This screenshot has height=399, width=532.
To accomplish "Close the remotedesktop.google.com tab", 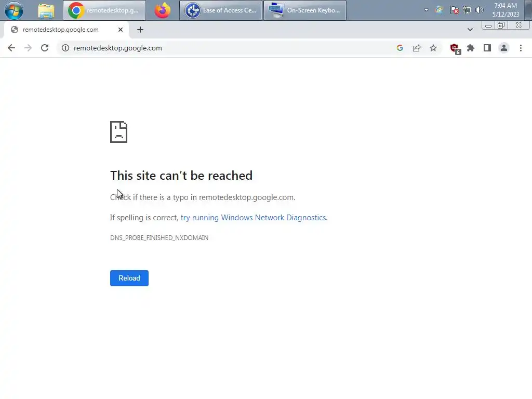I will pyautogui.click(x=121, y=30).
